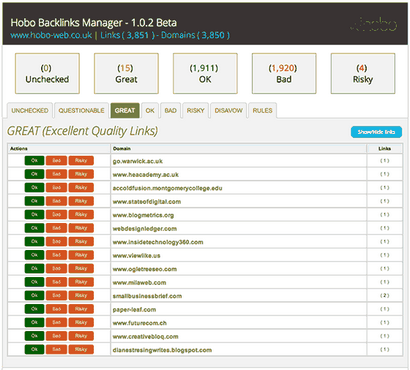The height and width of the screenshot is (370, 410).
Task: Mark www.heacademy.ac.uk as Ok
Action: [x=34, y=174]
